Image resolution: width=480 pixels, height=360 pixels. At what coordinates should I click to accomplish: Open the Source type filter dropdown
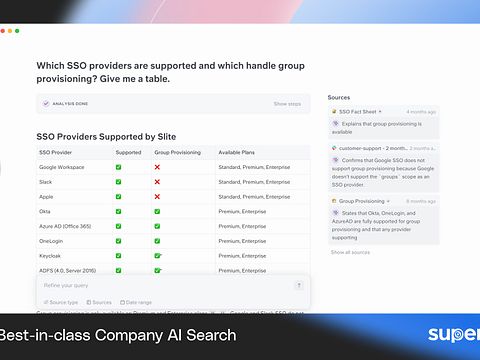[61, 302]
